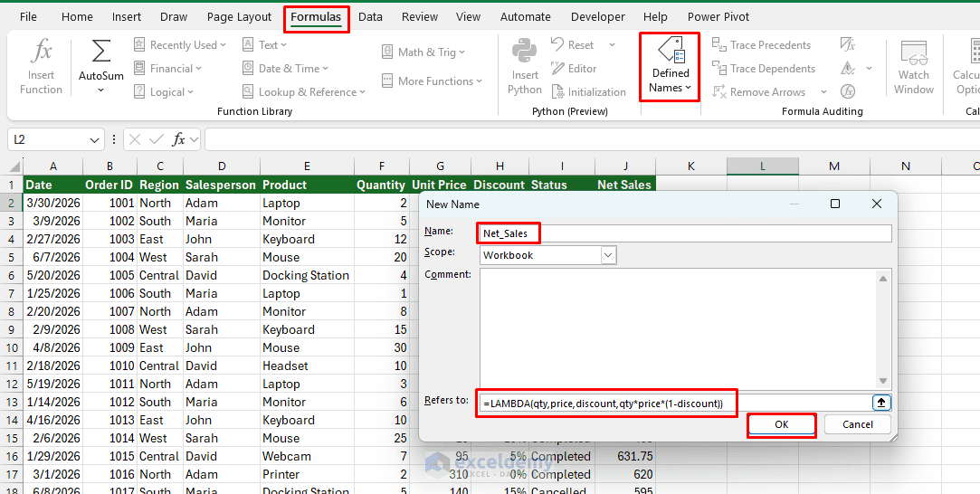Click the Evaluate Formula icon
Viewport: 980px width, 494px height.
(x=848, y=91)
